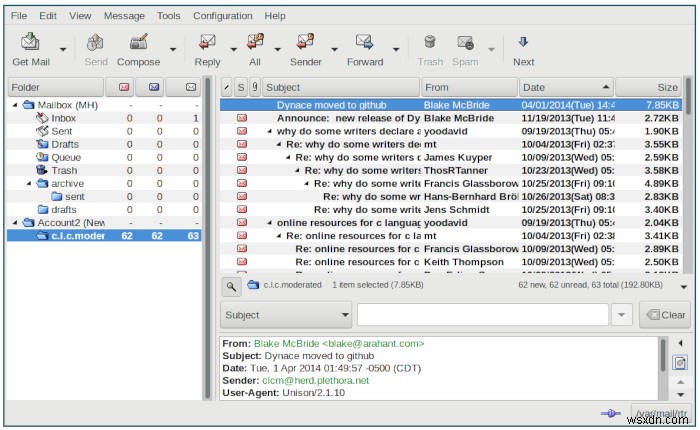This screenshot has width=700, height=430.
Task: Click the status S column header
Action: (241, 87)
